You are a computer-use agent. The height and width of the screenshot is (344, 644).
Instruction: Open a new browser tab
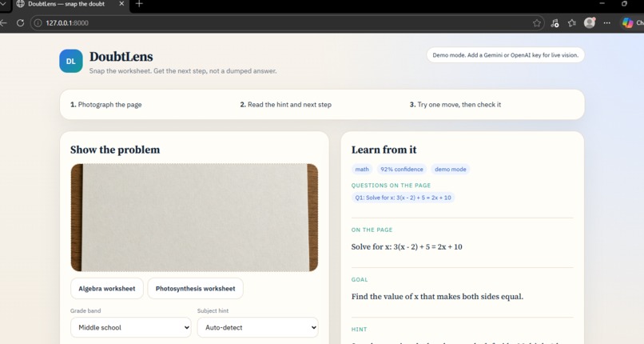[139, 4]
